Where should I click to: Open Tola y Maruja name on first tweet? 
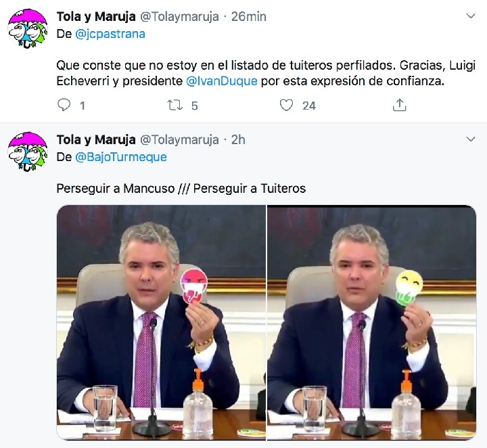click(96, 16)
